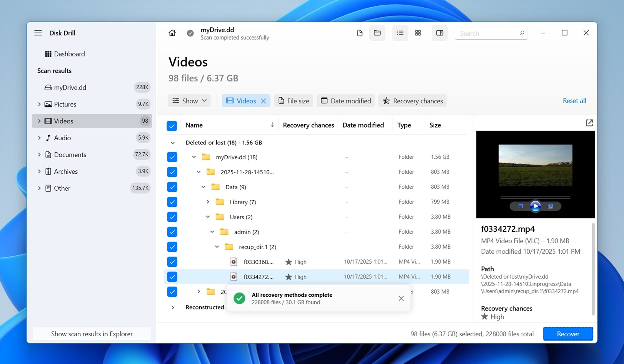Click the Reset all link
Image resolution: width=624 pixels, height=364 pixels.
(x=574, y=101)
